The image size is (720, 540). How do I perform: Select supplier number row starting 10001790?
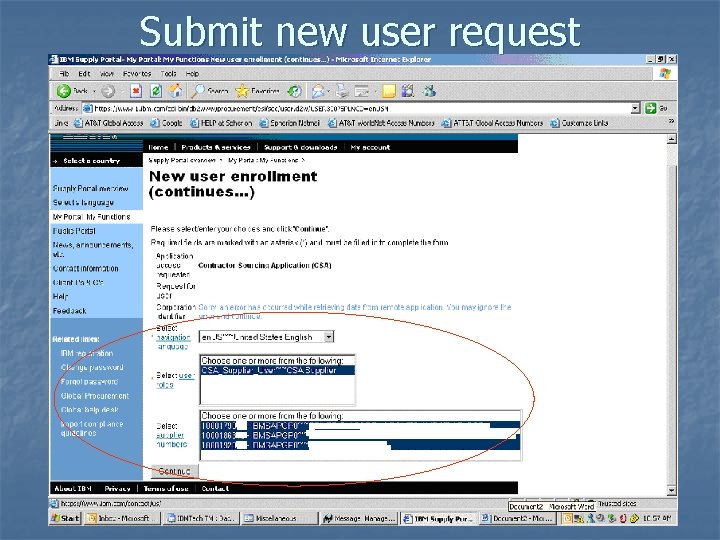point(360,426)
